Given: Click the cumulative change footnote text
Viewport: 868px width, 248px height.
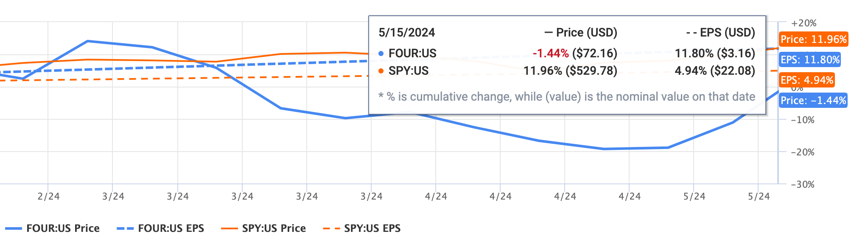Looking at the screenshot, I should [567, 97].
